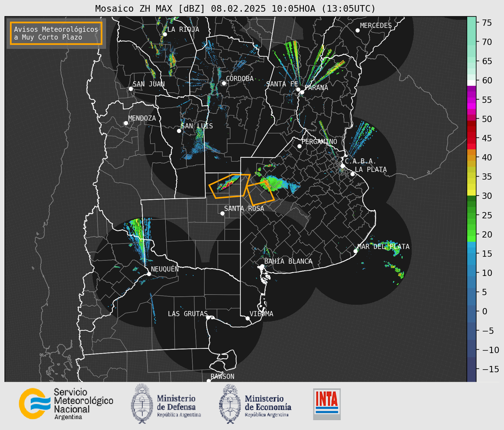The height and width of the screenshot is (430, 504).
Task: Select the LA PLATA city label
Action: point(371,170)
